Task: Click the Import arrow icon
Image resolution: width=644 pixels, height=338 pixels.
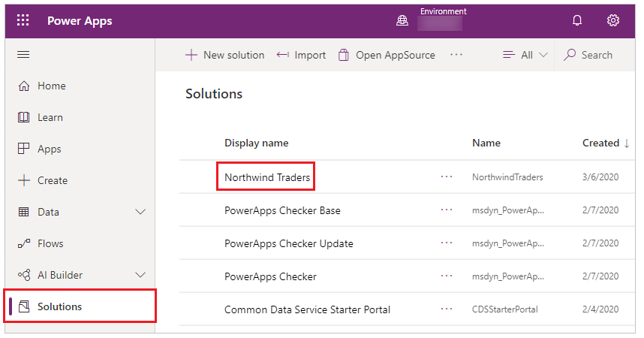Action: point(282,55)
